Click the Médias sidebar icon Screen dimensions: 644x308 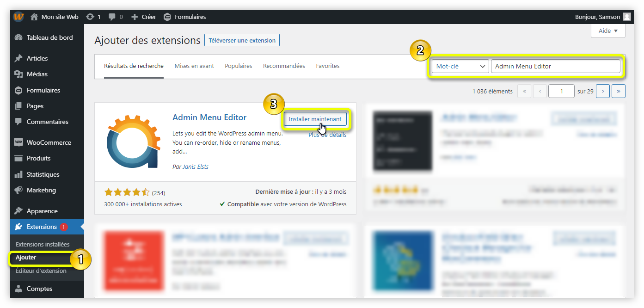coord(19,74)
